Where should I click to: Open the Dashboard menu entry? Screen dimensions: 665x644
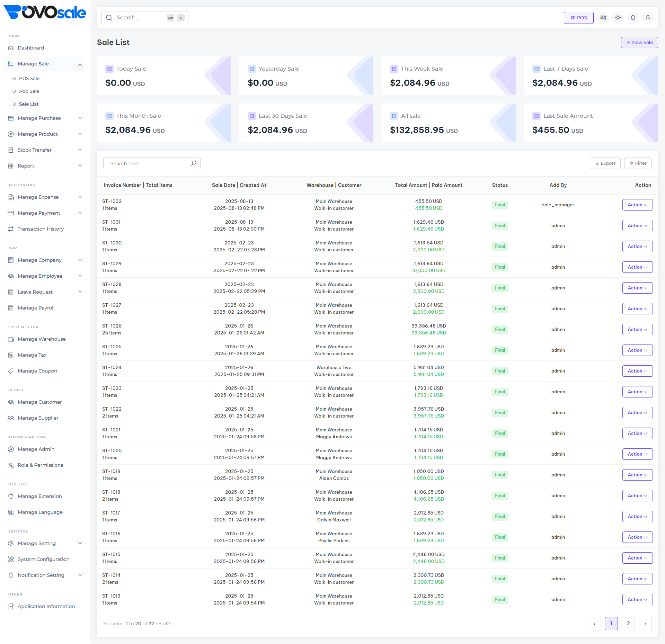(31, 48)
